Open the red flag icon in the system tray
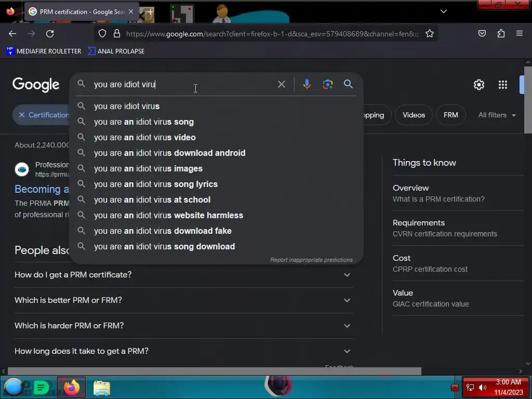 tap(455, 388)
